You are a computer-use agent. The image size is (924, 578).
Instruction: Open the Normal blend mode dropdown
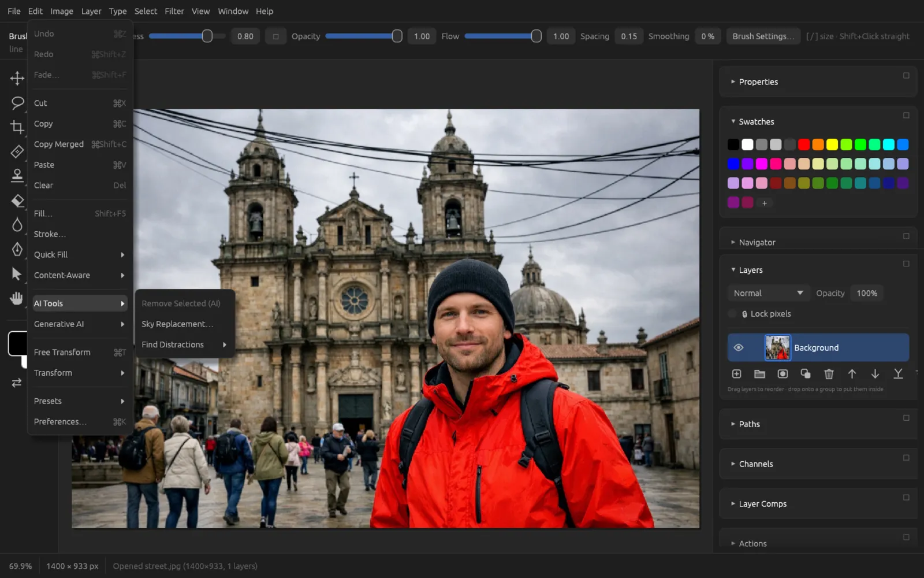tap(768, 293)
